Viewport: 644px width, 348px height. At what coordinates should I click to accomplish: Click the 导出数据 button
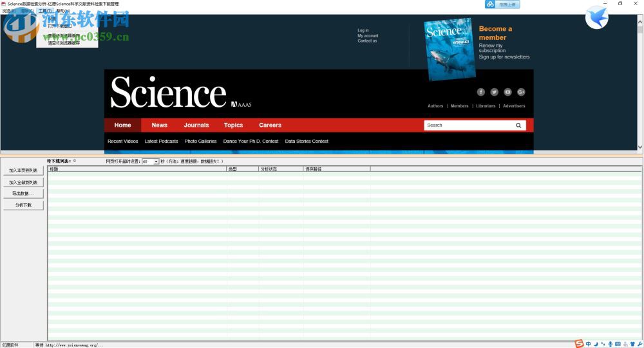[x=23, y=193]
